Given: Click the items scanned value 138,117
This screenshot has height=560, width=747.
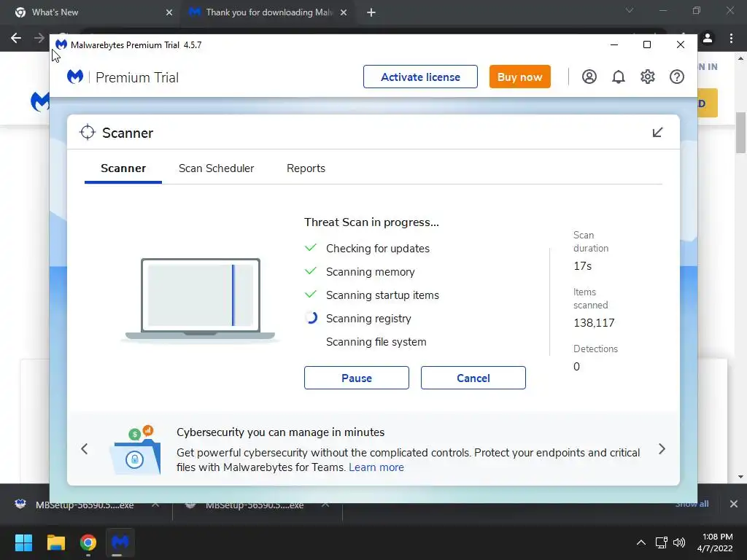Looking at the screenshot, I should pyautogui.click(x=594, y=323).
